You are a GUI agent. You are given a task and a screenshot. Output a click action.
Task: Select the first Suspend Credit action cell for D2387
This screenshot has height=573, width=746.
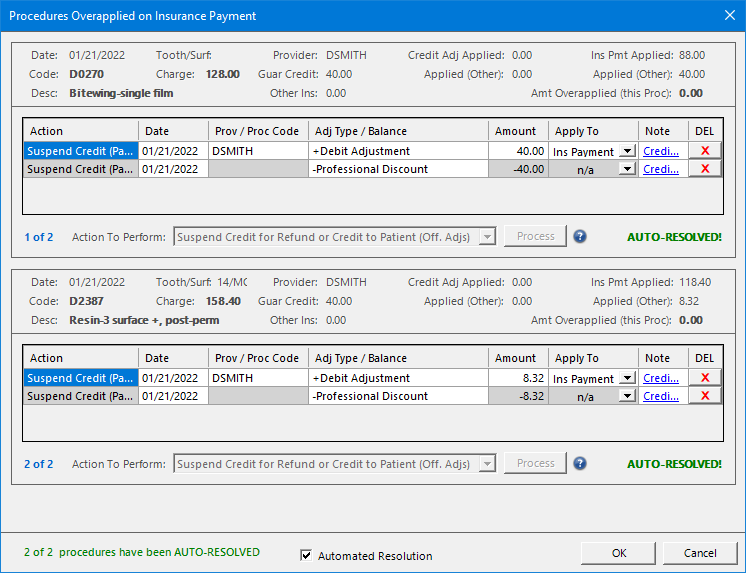(81, 378)
